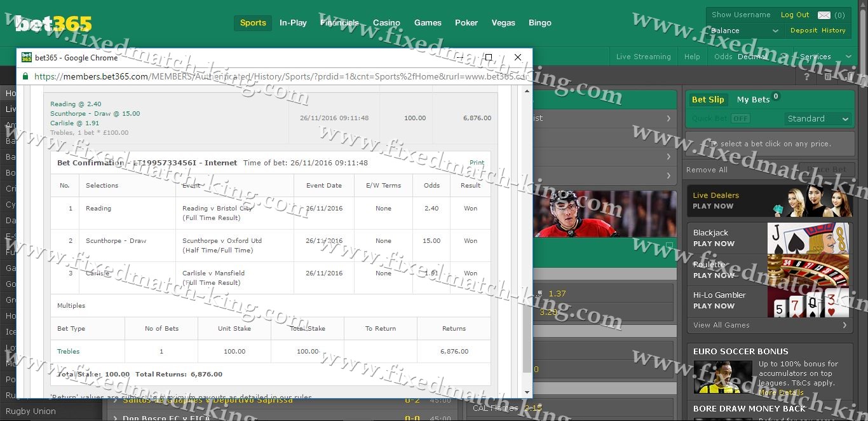Click the Log Out link

click(795, 15)
